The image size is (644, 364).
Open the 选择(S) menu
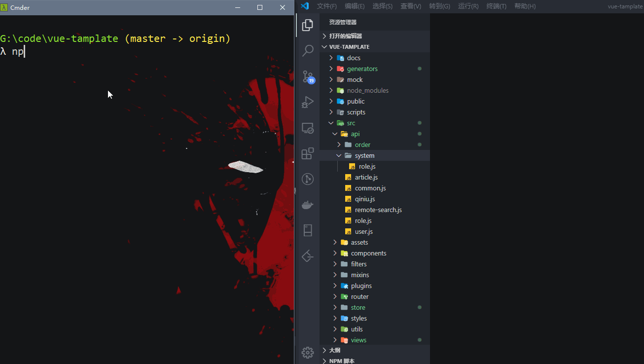tap(383, 6)
